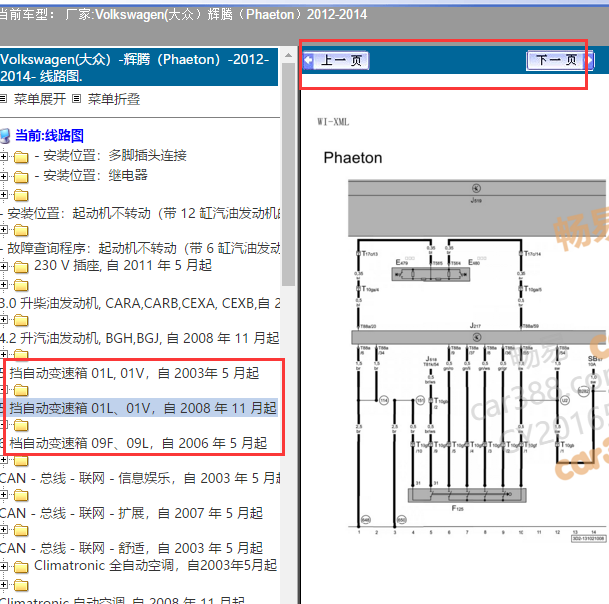Screen dimensions: 609x604
Task: Click the 菜单折叠 list icon
Action: 77,99
